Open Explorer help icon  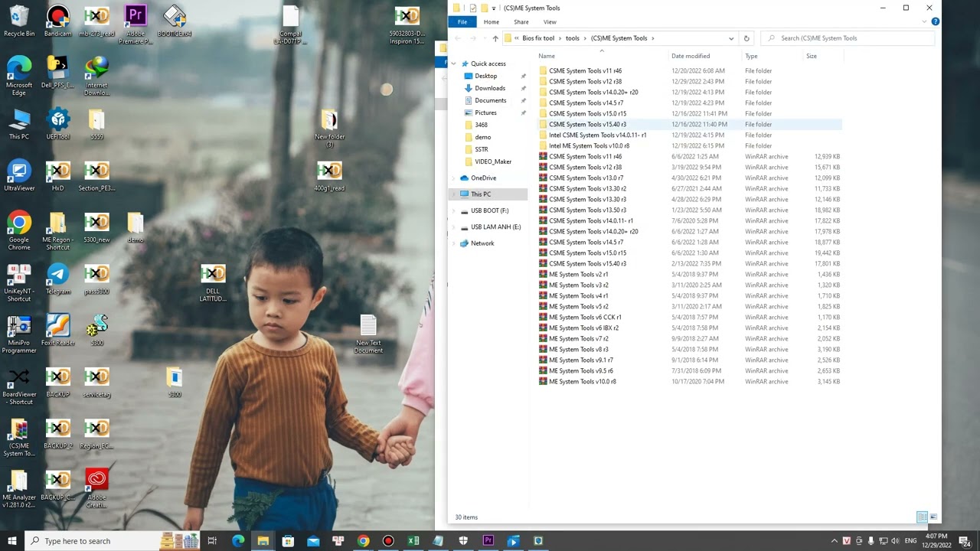point(935,22)
